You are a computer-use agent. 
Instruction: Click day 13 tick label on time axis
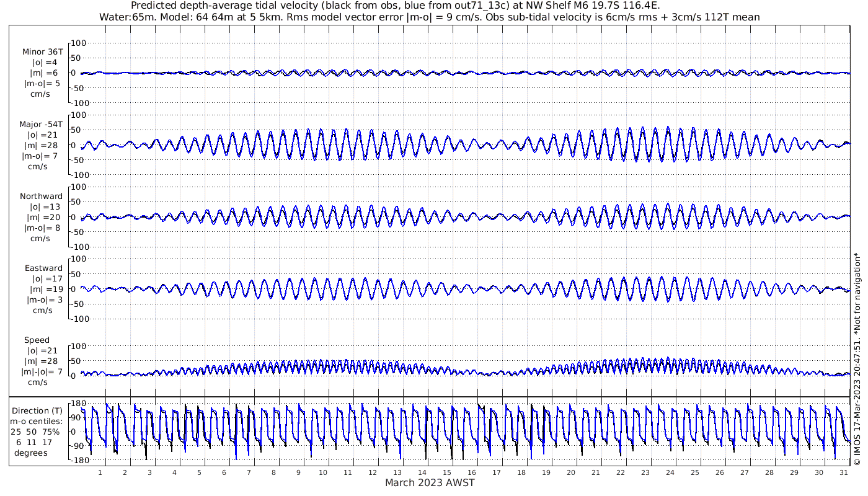point(397,472)
